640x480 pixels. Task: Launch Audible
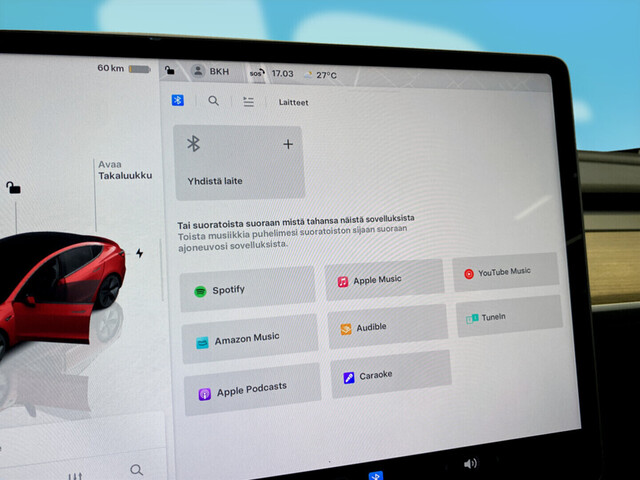[388, 327]
